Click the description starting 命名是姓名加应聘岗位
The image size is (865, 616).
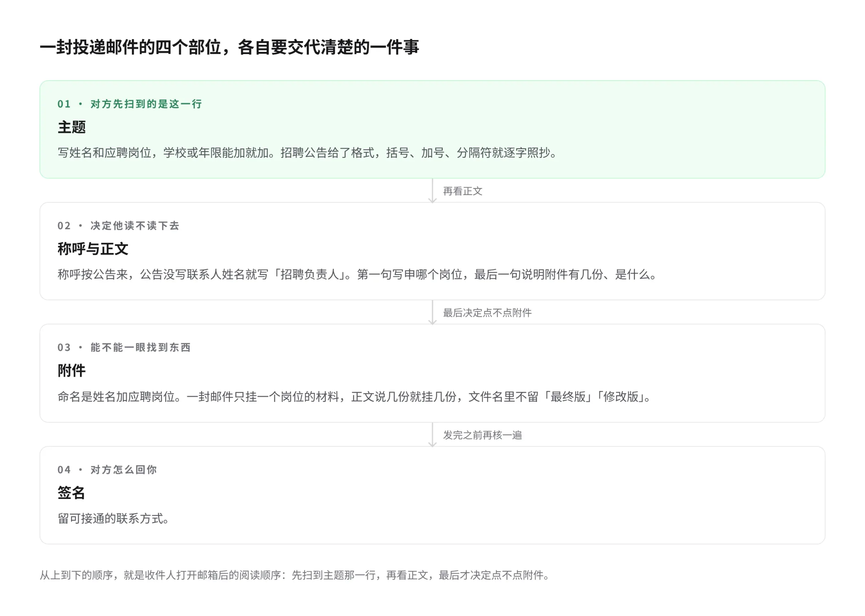click(x=355, y=397)
